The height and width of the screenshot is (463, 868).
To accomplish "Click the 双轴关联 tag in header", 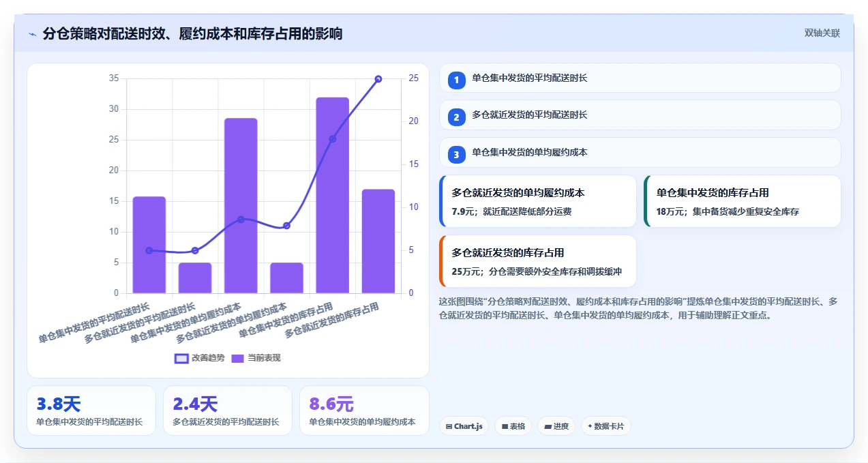I will click(x=822, y=33).
